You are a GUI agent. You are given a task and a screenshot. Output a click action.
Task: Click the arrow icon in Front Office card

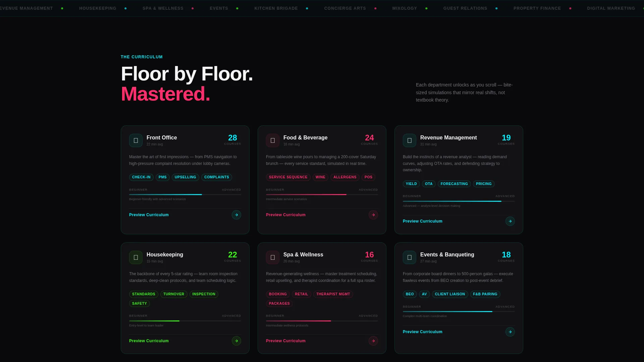(236, 215)
